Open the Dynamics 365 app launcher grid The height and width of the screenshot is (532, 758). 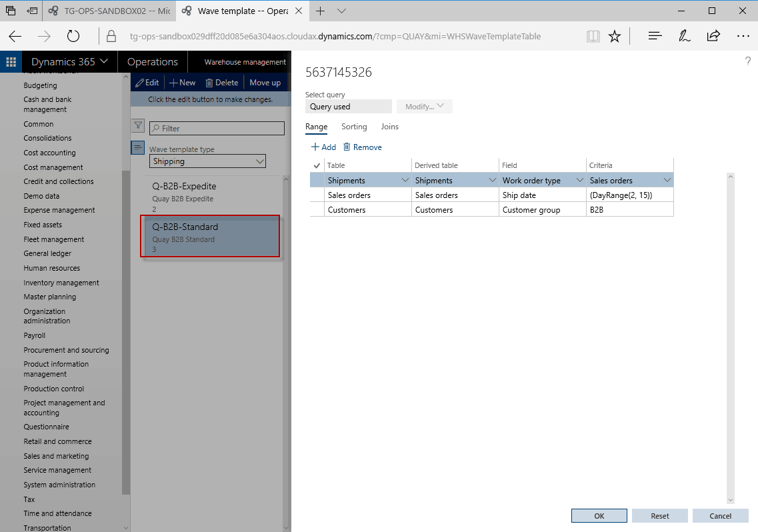tap(11, 62)
